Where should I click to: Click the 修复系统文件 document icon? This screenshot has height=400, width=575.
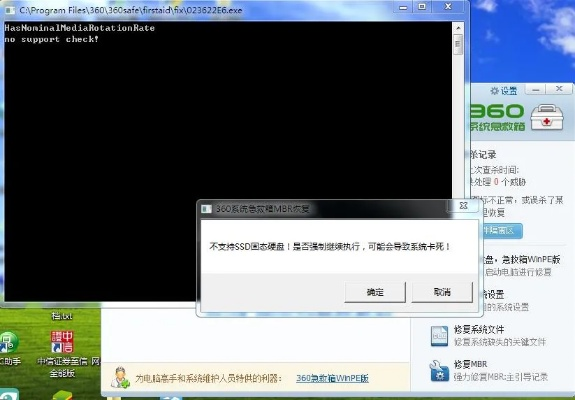tap(439, 336)
